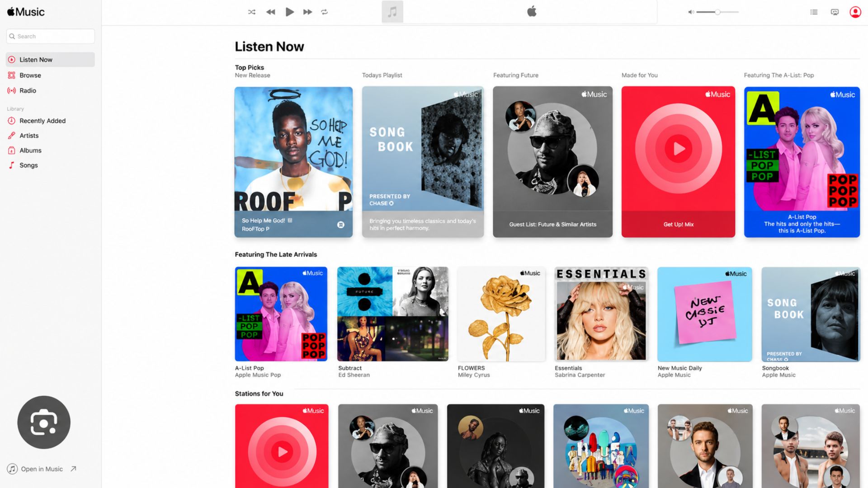Viewport: 868px width, 488px height.
Task: Open the Song Book Todays Playlist card
Action: point(423,162)
